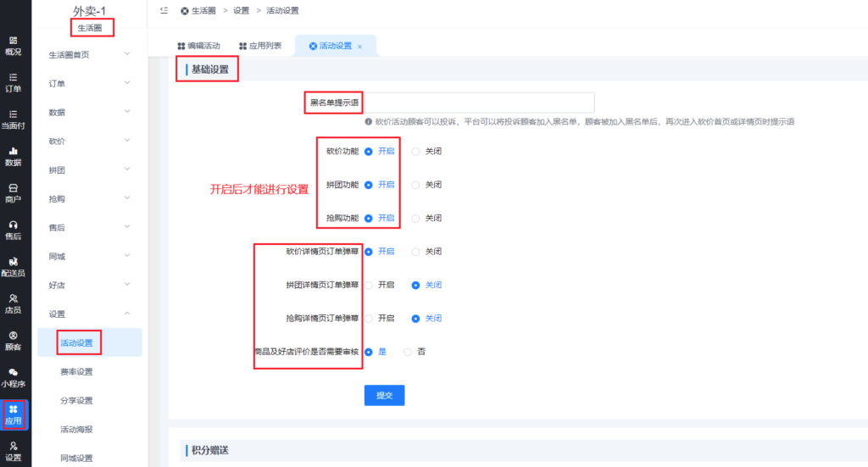Viewport: 868px width, 467px height.
Task: Enable 拼团详情页订单弹幕 by choosing 开启
Action: (x=369, y=286)
